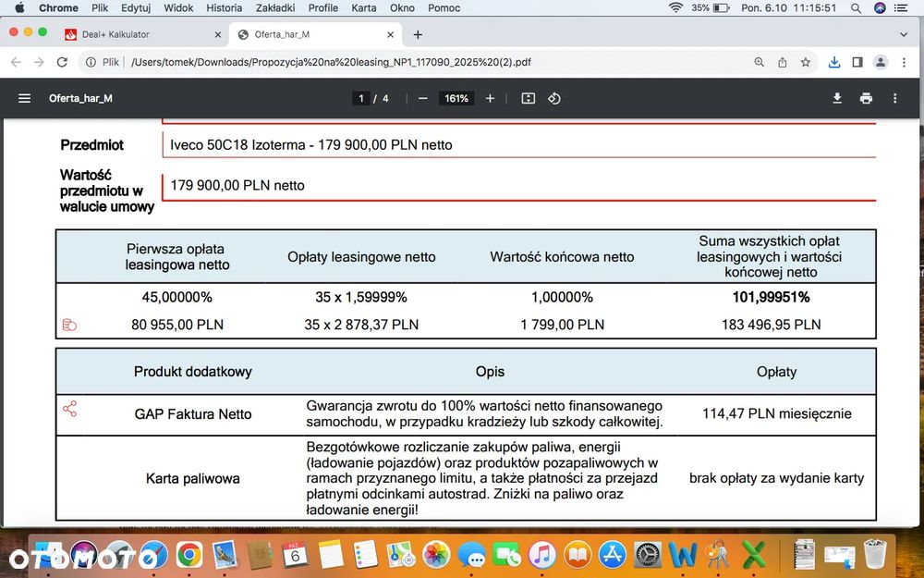The height and width of the screenshot is (578, 924).
Task: Open the PDF viewer sidebar menu
Action: point(24,99)
